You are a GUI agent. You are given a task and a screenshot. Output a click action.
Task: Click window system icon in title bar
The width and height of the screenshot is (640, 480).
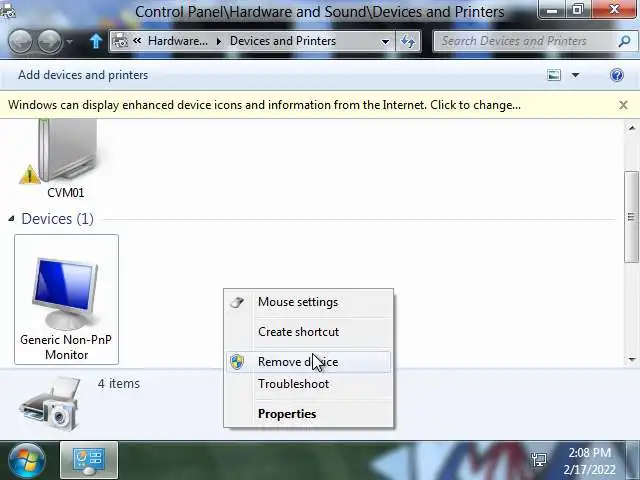tap(7, 11)
